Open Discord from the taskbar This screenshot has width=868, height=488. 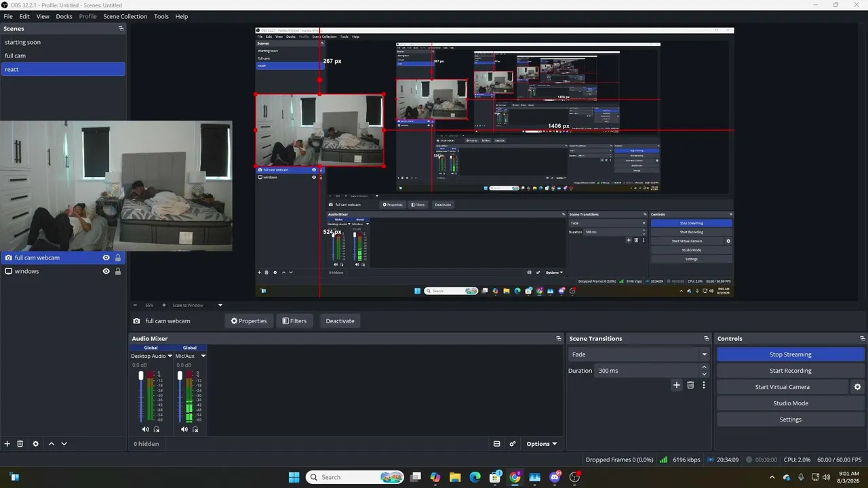coord(555,477)
